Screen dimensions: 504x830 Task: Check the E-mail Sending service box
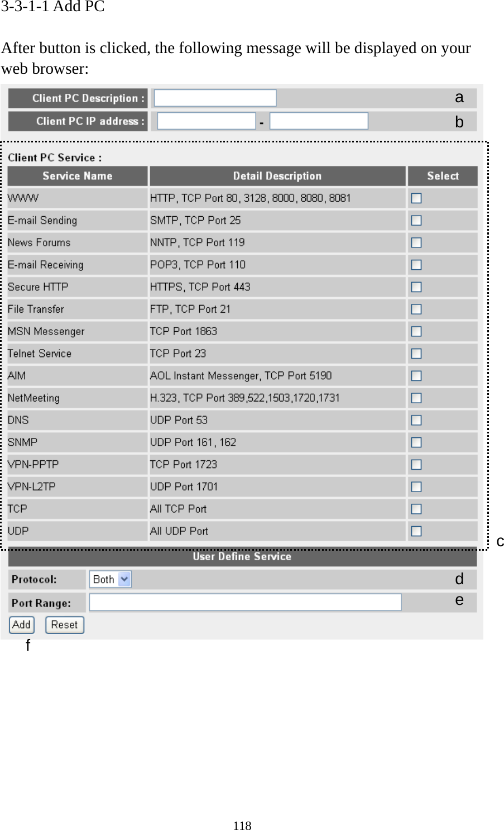(x=416, y=221)
